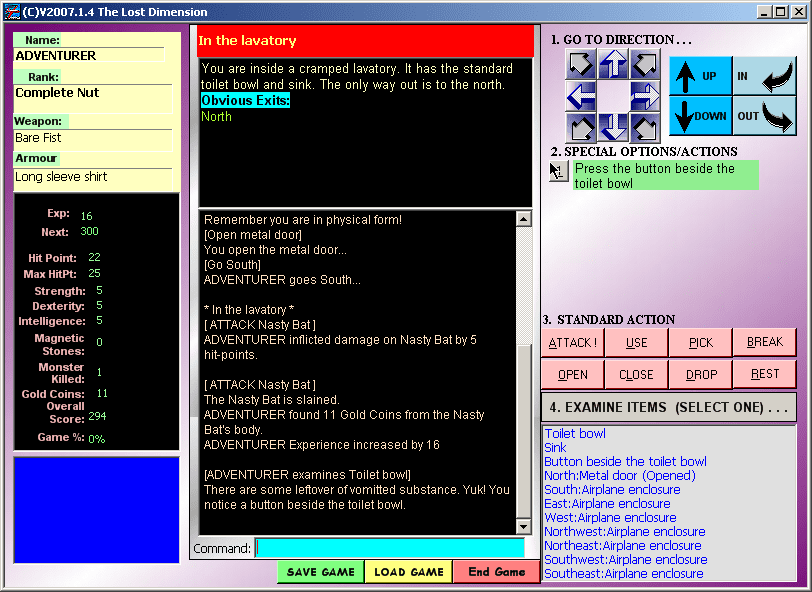
Task: Click the DOWN movement button
Action: pyautogui.click(x=700, y=116)
